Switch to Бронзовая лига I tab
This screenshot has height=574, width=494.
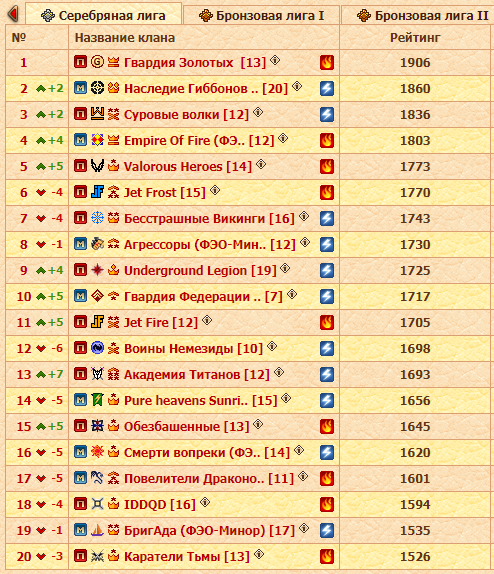pos(261,15)
